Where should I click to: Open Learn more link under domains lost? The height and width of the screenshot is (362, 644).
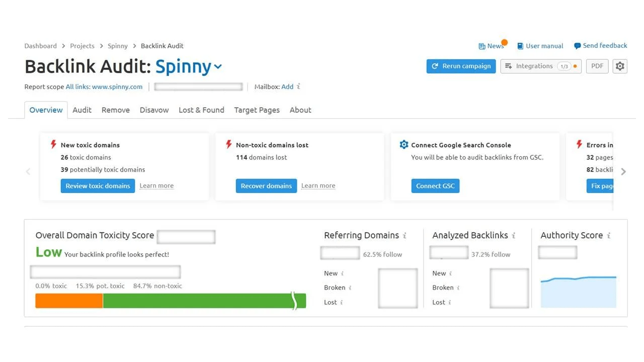(318, 186)
